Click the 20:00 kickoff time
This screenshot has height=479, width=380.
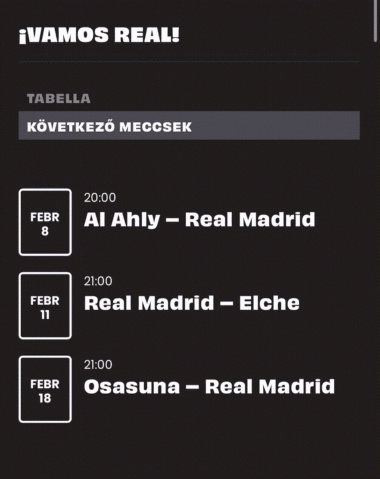(100, 198)
